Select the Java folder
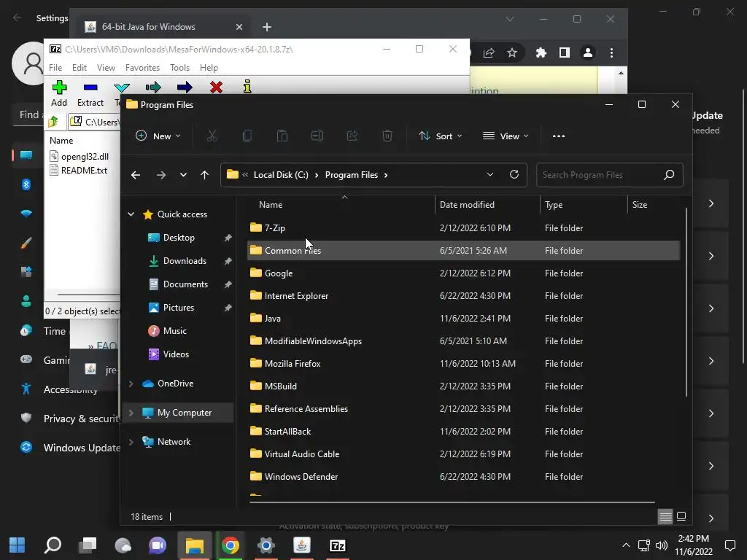Screen dimensions: 747x560 [463, 319]
